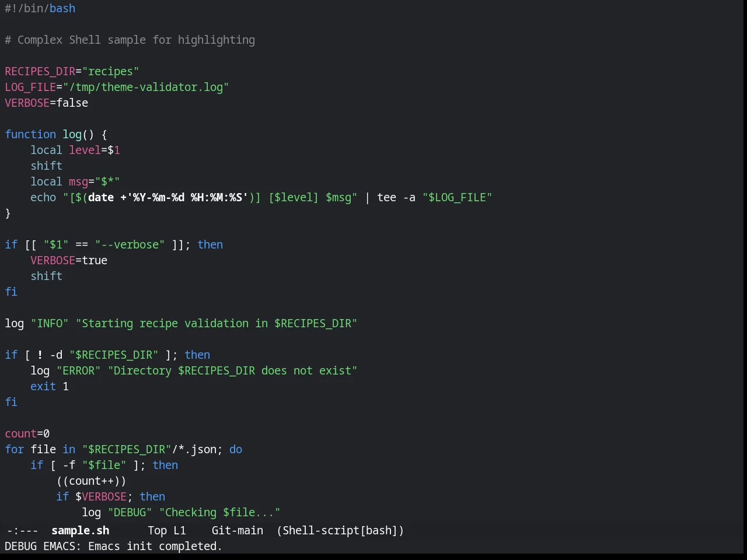Screen dimensions: 747x560
Task: Click the '-d' test flag
Action: click(56, 355)
